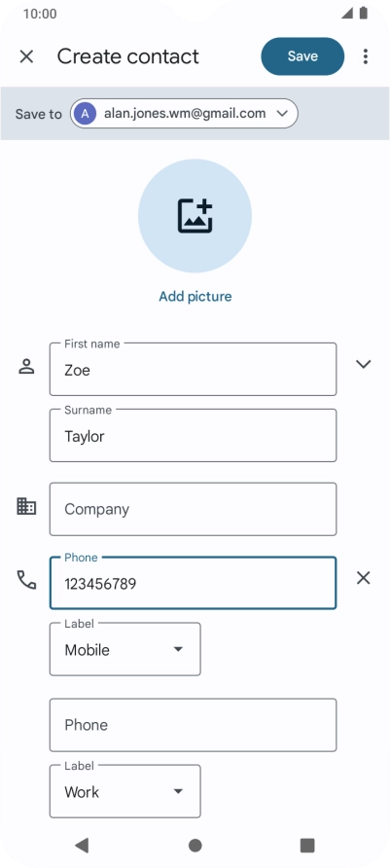This screenshot has width=390, height=868.
Task: Click the phone handset icon
Action: [26, 580]
